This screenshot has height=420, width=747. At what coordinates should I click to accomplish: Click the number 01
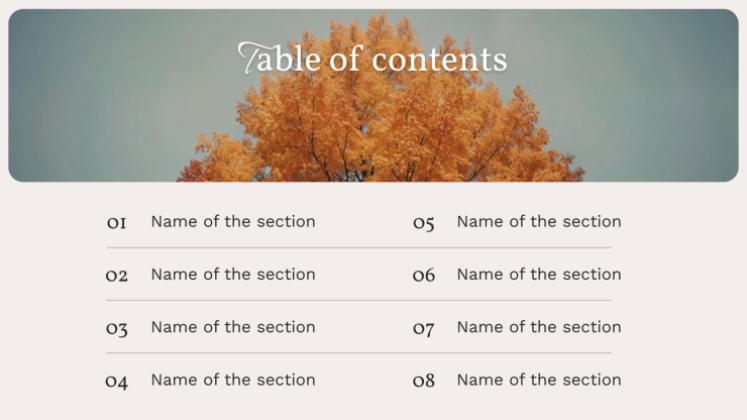pyautogui.click(x=116, y=223)
